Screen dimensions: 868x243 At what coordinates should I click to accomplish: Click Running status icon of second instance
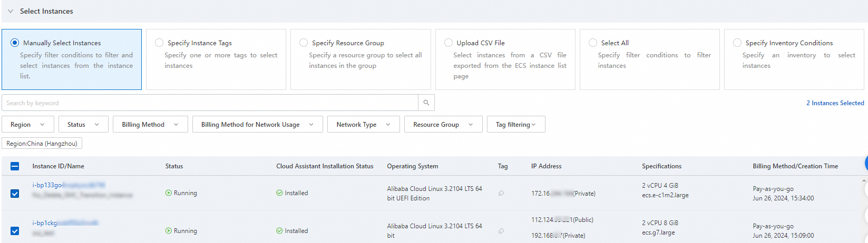[x=169, y=231]
